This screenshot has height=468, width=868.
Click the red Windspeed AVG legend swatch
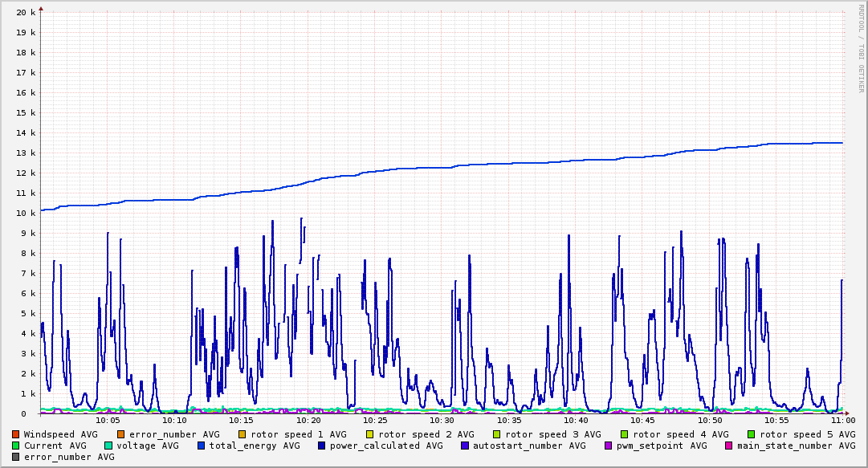pyautogui.click(x=16, y=434)
